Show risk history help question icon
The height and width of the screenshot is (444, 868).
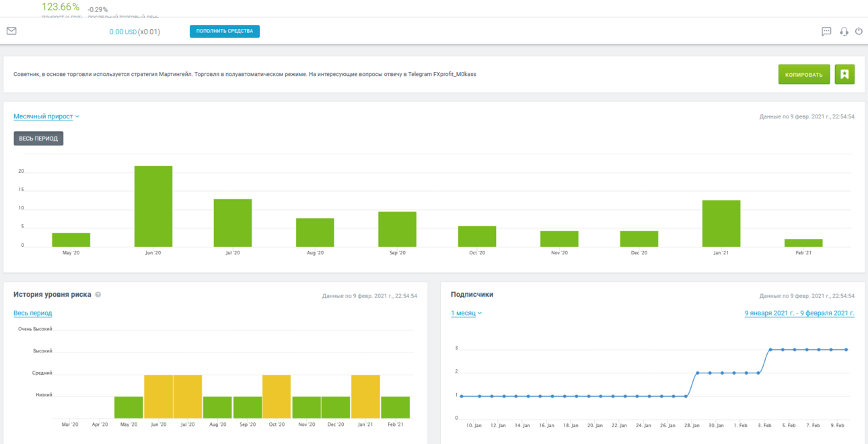click(x=98, y=295)
